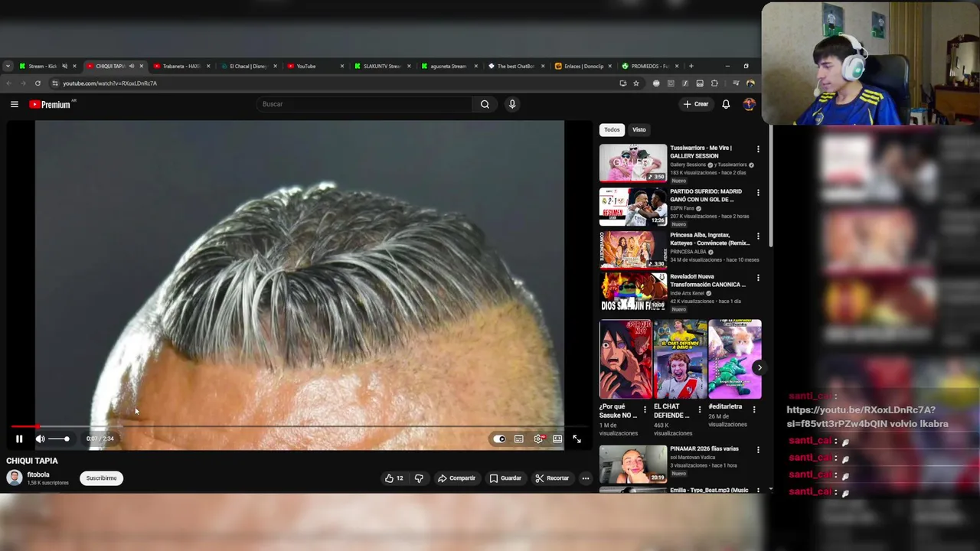Open more actions ellipsis below video
Screen dimensions: 980x551
[x=586, y=478]
